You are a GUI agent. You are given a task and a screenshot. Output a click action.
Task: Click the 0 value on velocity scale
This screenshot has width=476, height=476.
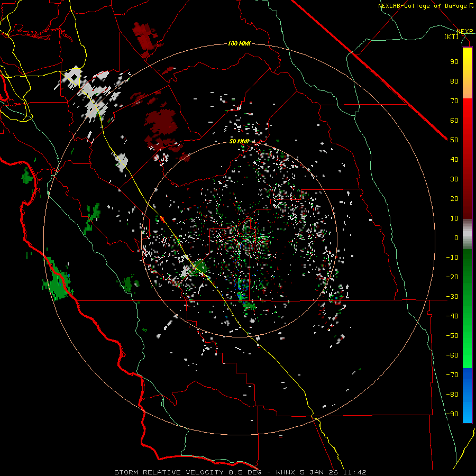point(456,238)
